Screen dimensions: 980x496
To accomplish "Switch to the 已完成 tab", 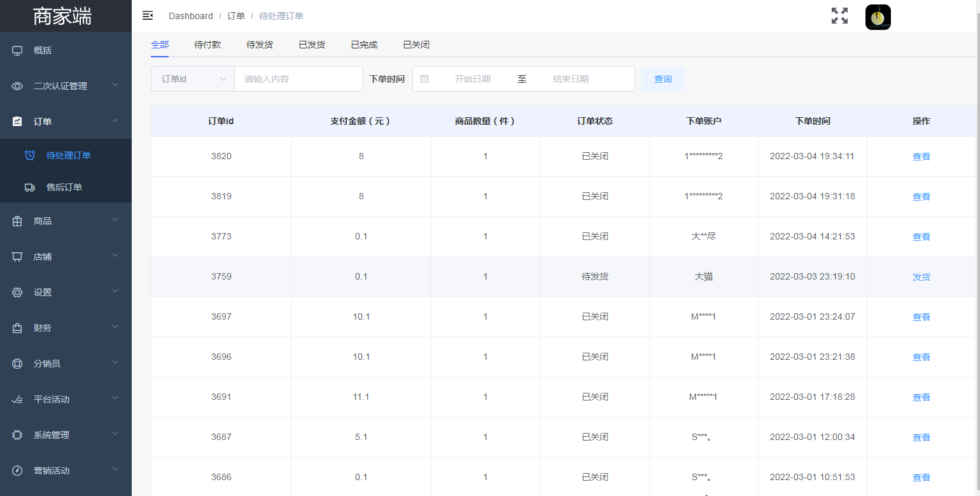I will click(x=364, y=45).
